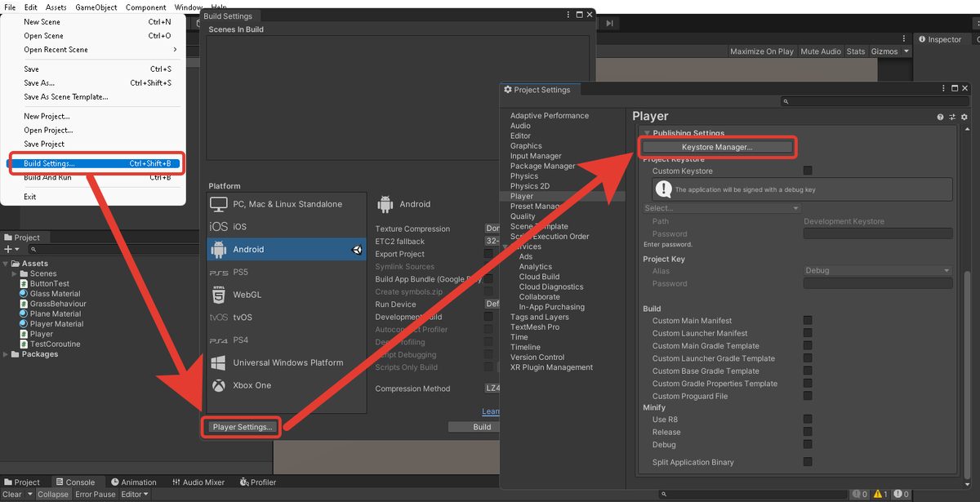Click the console info message count icon
980x502 pixels.
click(x=855, y=495)
